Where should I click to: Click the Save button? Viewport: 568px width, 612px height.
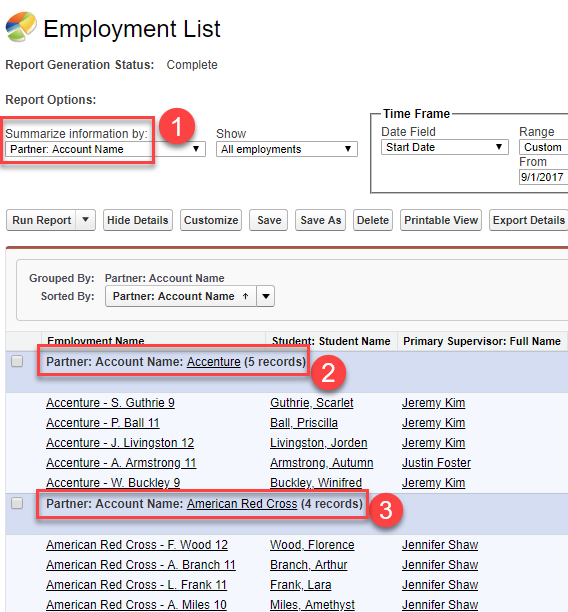pos(269,220)
